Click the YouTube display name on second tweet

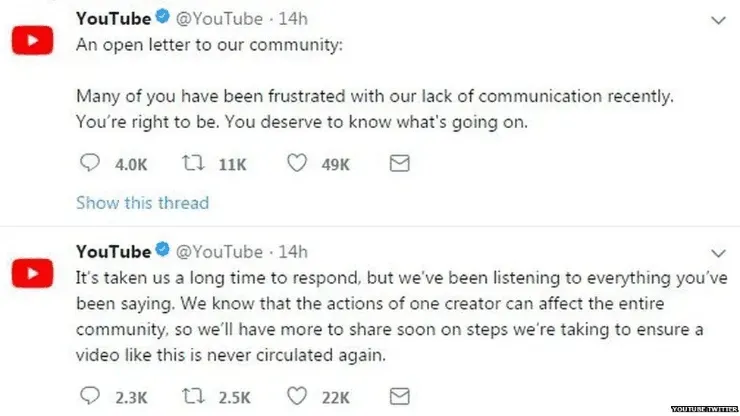pyautogui.click(x=113, y=250)
